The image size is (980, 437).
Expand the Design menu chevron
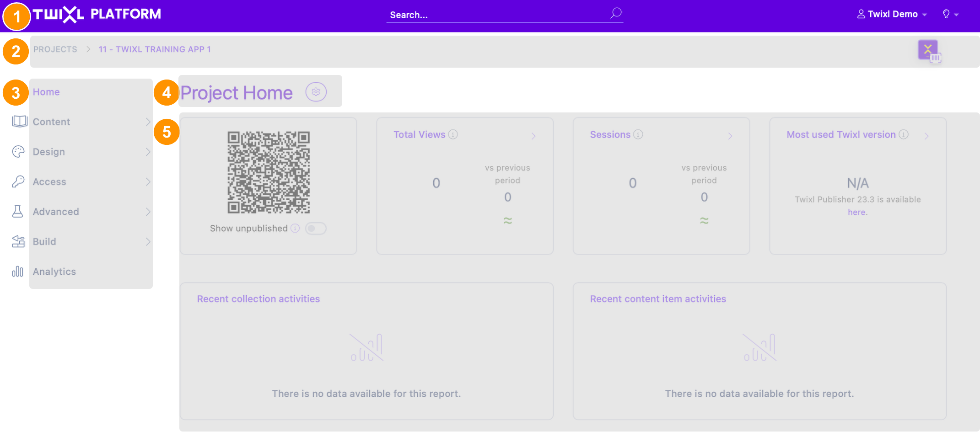pyautogui.click(x=148, y=152)
